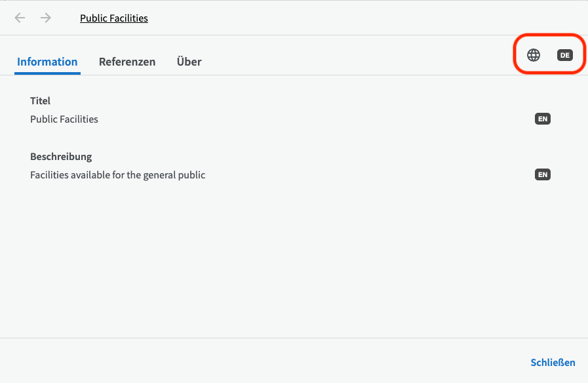The height and width of the screenshot is (383, 588).
Task: Go back using the left arrow
Action: (20, 18)
